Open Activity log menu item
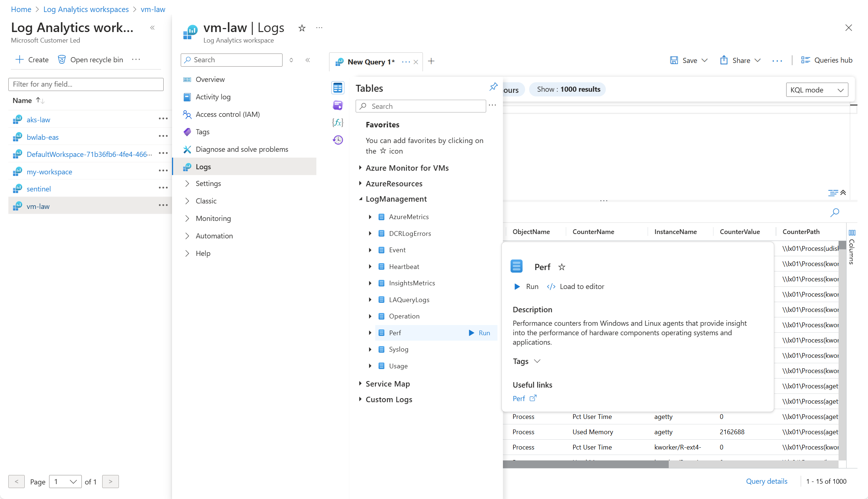 coord(213,97)
